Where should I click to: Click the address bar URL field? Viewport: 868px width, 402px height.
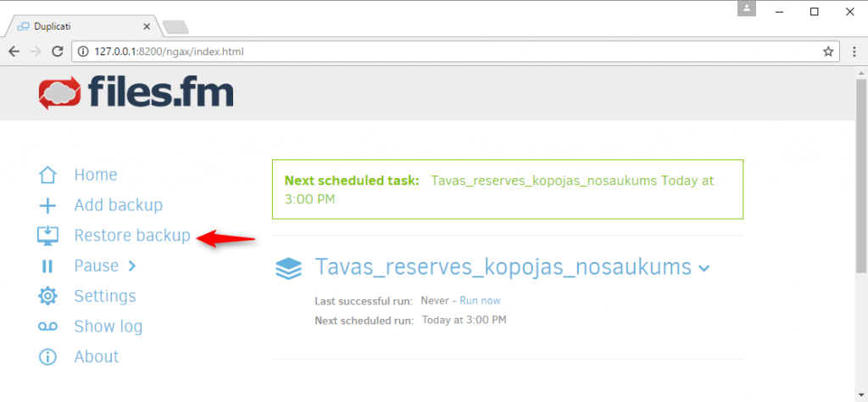pos(454,52)
